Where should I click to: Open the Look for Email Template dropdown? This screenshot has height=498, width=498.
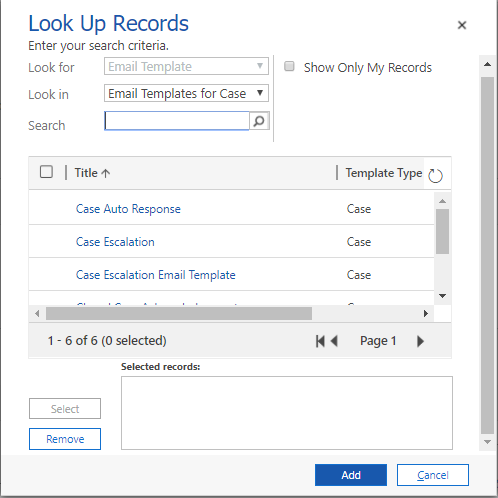186,66
